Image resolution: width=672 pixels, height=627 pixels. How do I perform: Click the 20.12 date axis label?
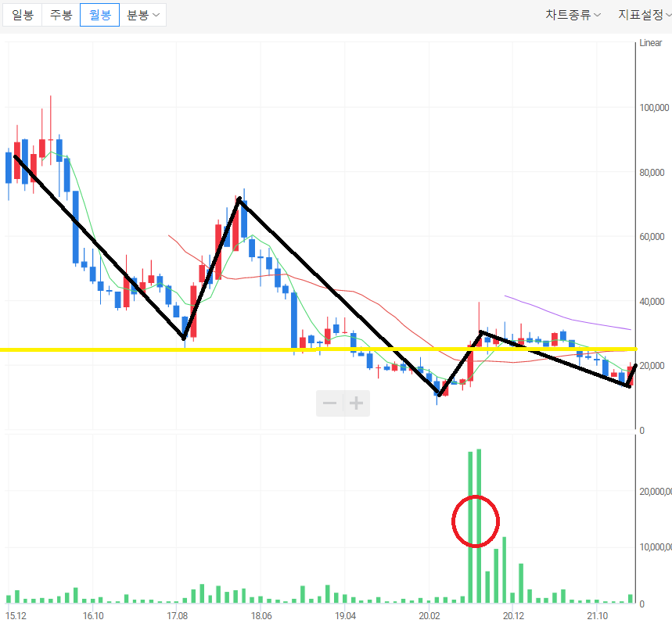(513, 616)
